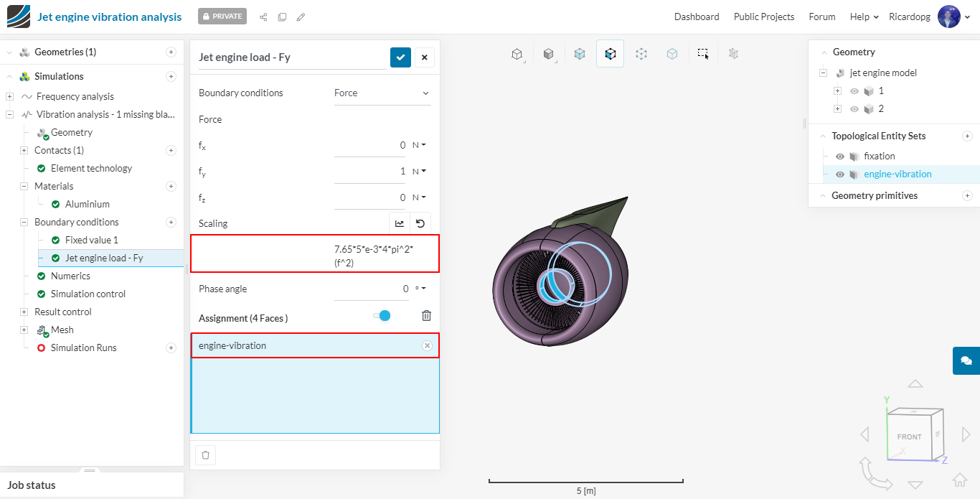Add a boundary condition with plus icon
Image resolution: width=980 pixels, height=499 pixels.
pos(171,222)
